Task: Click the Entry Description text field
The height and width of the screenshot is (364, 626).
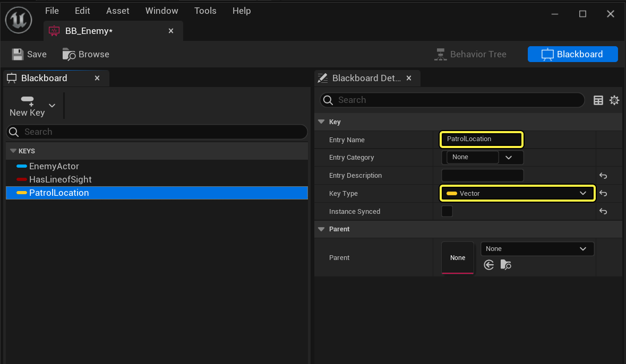Action: tap(482, 176)
